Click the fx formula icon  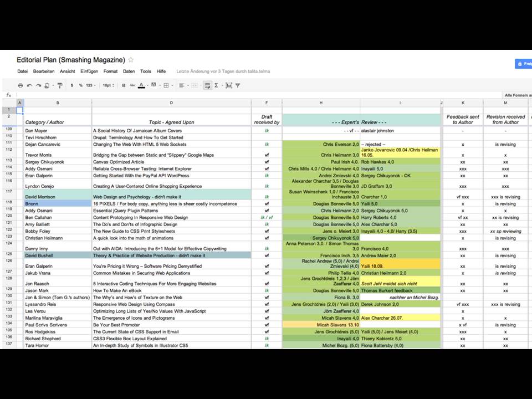click(x=9, y=95)
